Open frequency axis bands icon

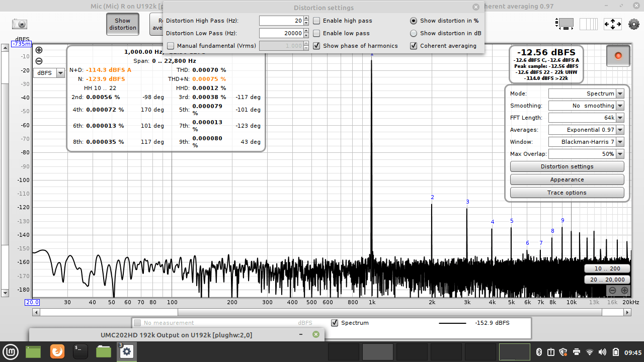tap(589, 24)
